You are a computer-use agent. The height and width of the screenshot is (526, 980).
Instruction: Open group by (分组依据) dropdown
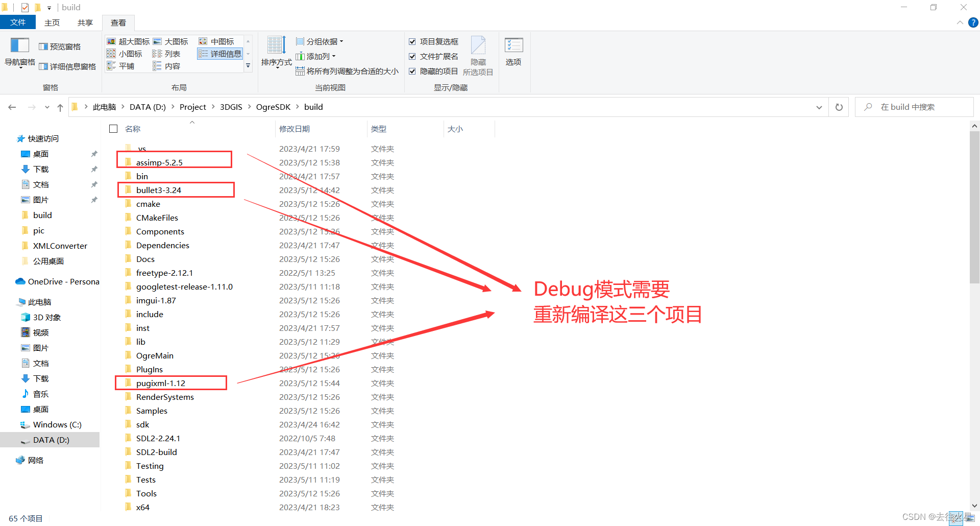pyautogui.click(x=320, y=41)
